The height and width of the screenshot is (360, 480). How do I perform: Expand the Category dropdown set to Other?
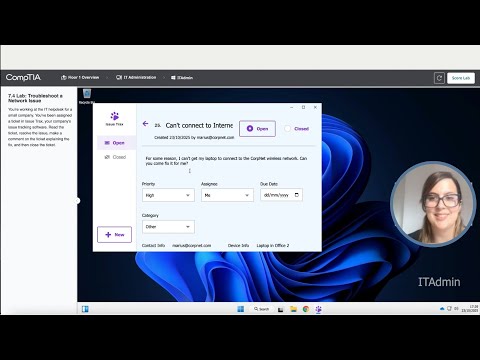click(168, 227)
